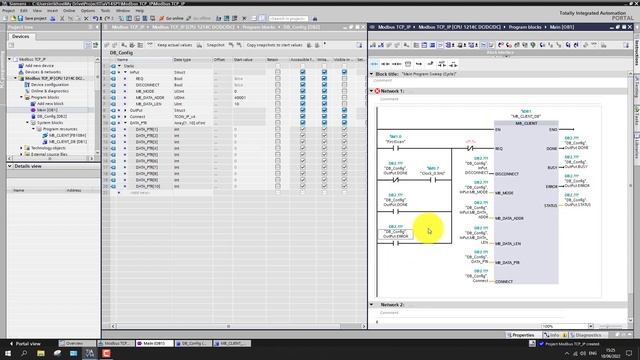Collapse the Program blocks tree folder

[x=22, y=97]
